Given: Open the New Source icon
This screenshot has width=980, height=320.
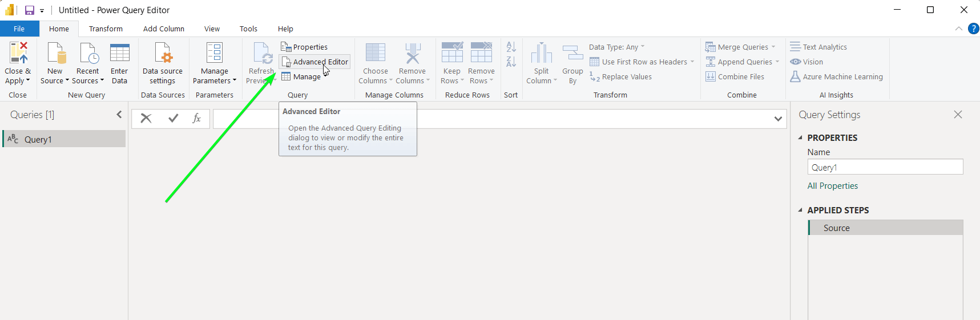Looking at the screenshot, I should 56,52.
